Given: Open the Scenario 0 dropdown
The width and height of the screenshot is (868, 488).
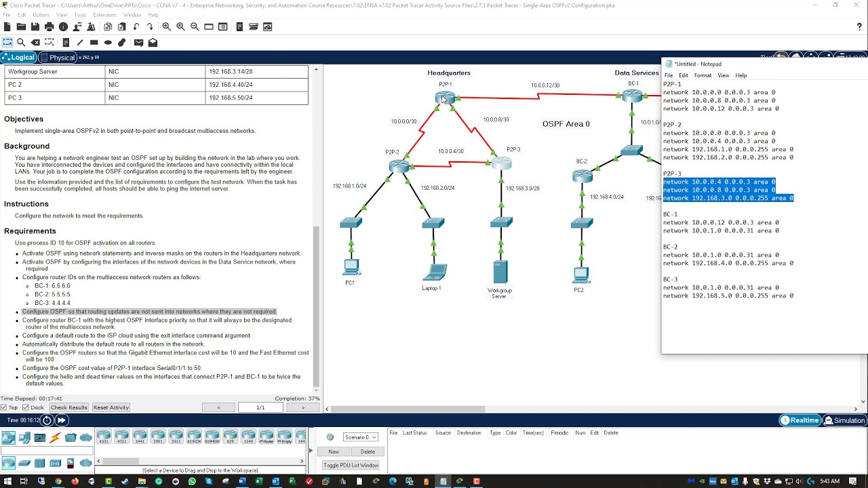Looking at the screenshot, I should (361, 437).
